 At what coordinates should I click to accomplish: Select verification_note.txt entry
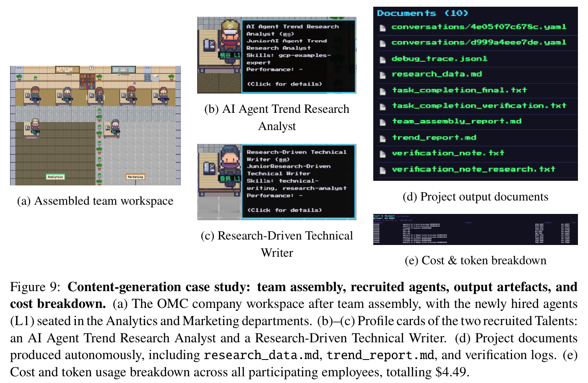pos(448,153)
